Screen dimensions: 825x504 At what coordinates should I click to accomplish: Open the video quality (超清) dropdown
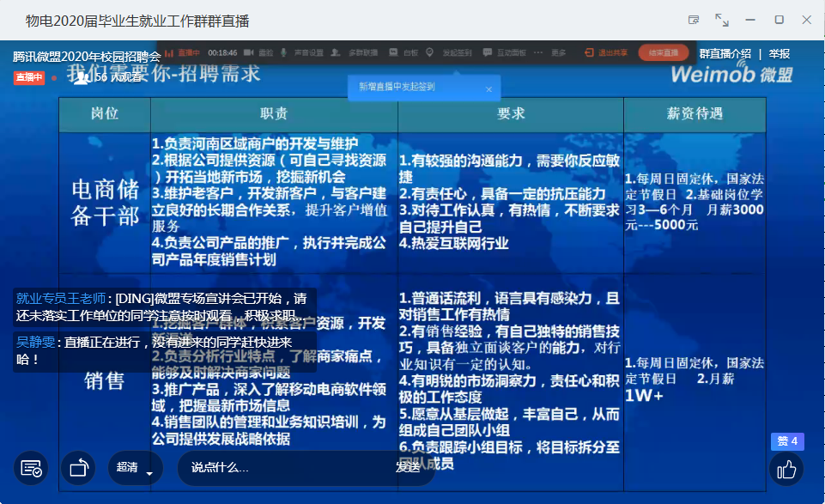click(x=135, y=468)
